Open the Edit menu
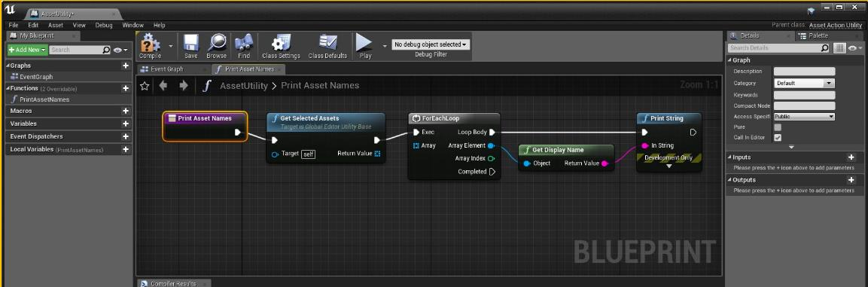This screenshot has width=868, height=287. (33, 25)
